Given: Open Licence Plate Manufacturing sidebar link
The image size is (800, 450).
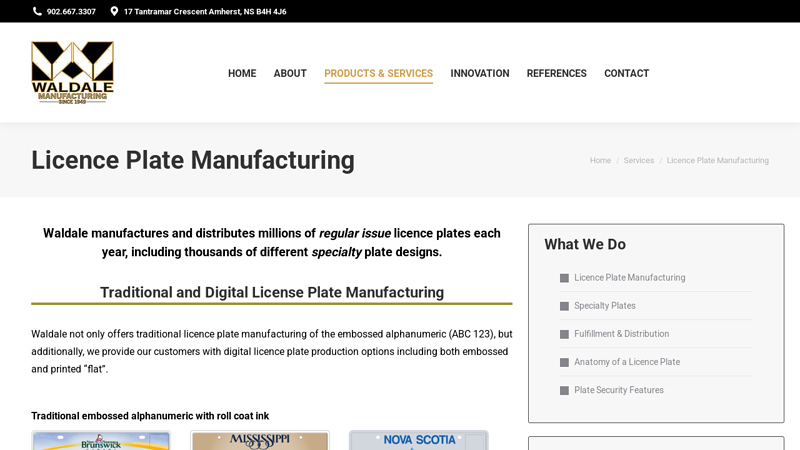Looking at the screenshot, I should (x=630, y=278).
